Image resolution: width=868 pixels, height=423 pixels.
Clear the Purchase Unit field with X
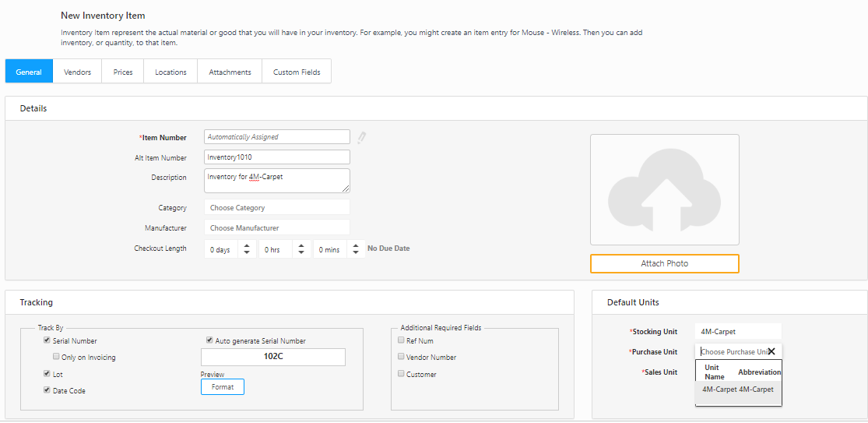[x=771, y=352]
